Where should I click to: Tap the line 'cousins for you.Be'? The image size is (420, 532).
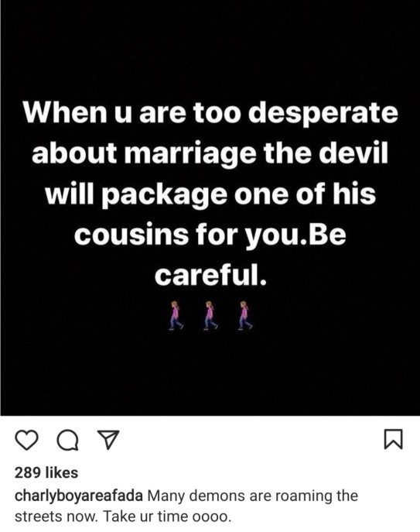(210, 235)
